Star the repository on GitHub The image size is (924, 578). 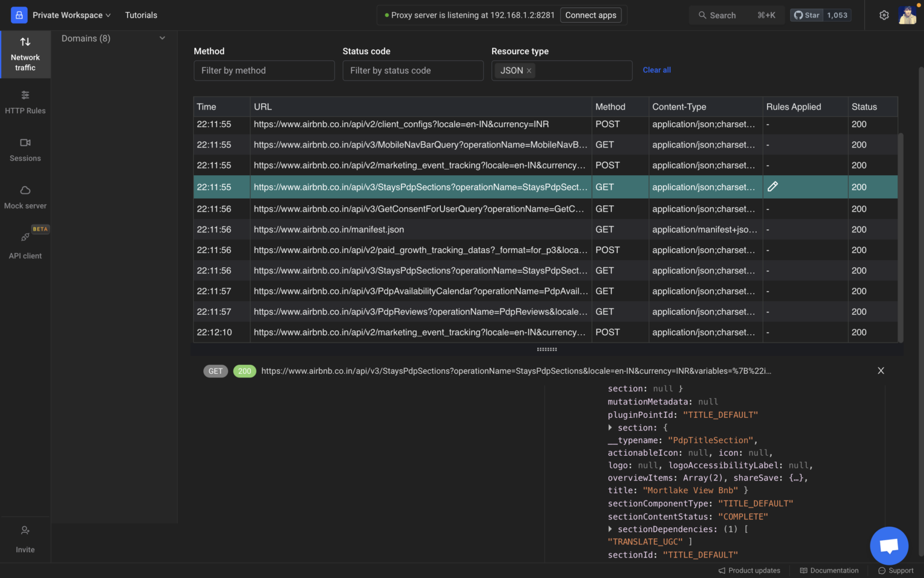tap(806, 14)
